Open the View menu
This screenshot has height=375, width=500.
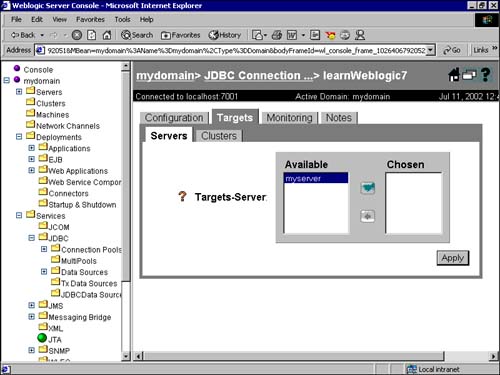59,19
